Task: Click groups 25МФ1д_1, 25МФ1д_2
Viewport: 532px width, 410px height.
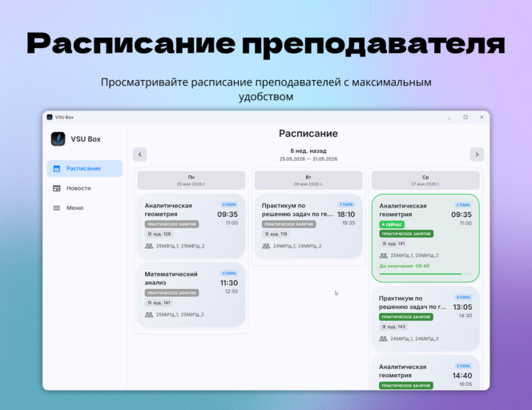Action: pos(180,246)
